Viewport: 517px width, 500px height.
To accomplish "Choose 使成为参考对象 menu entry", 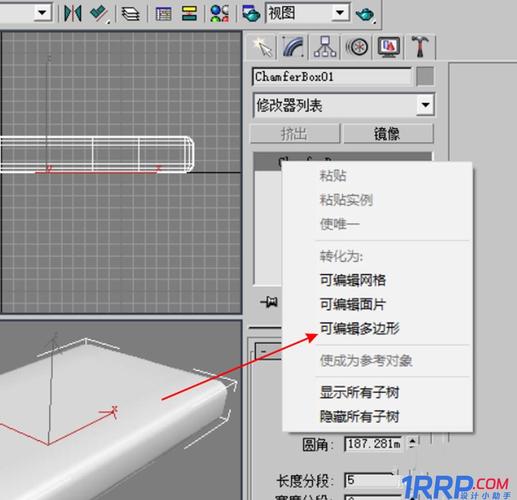I will pos(366,361).
